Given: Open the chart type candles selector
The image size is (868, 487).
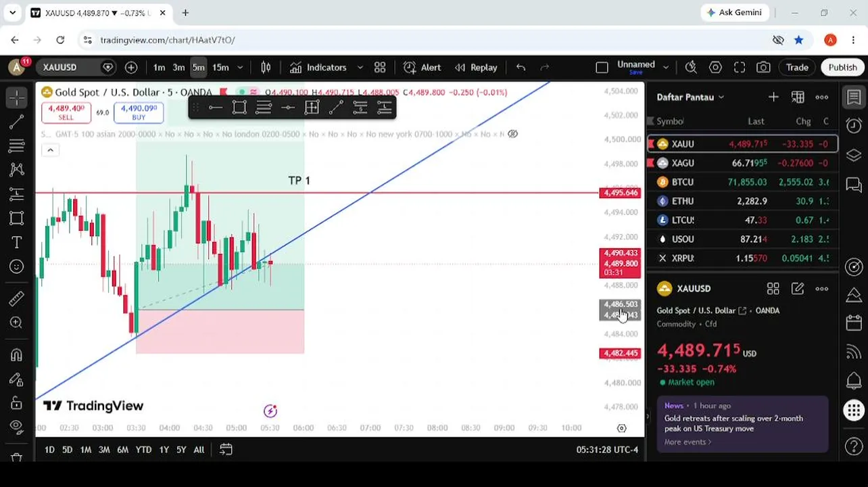Looking at the screenshot, I should click(266, 67).
